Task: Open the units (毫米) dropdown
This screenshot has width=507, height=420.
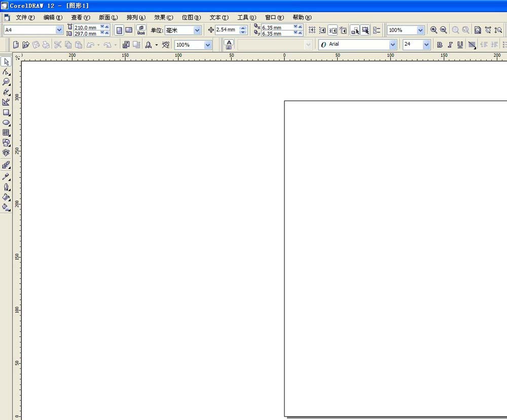Action: (x=197, y=30)
